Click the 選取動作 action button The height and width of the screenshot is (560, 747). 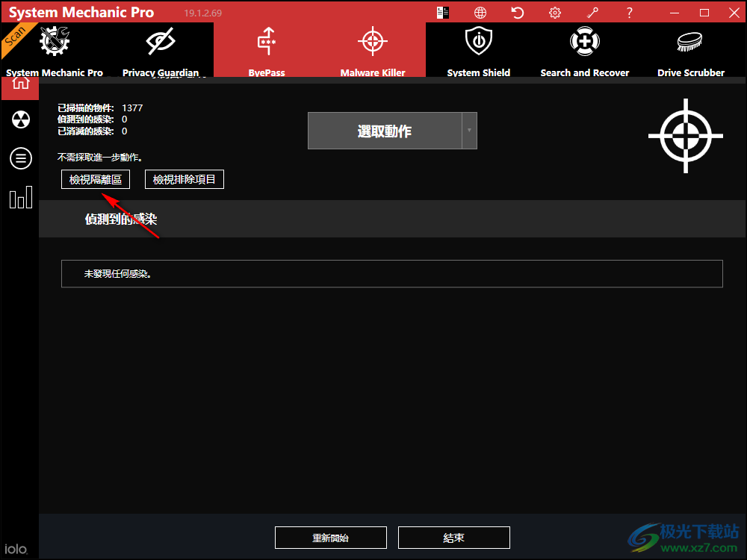385,131
